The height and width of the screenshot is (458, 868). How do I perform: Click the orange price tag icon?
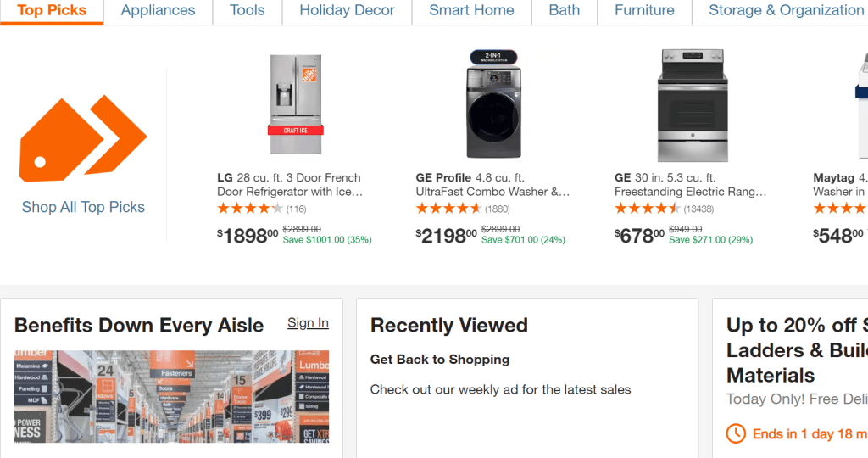pos(83,138)
